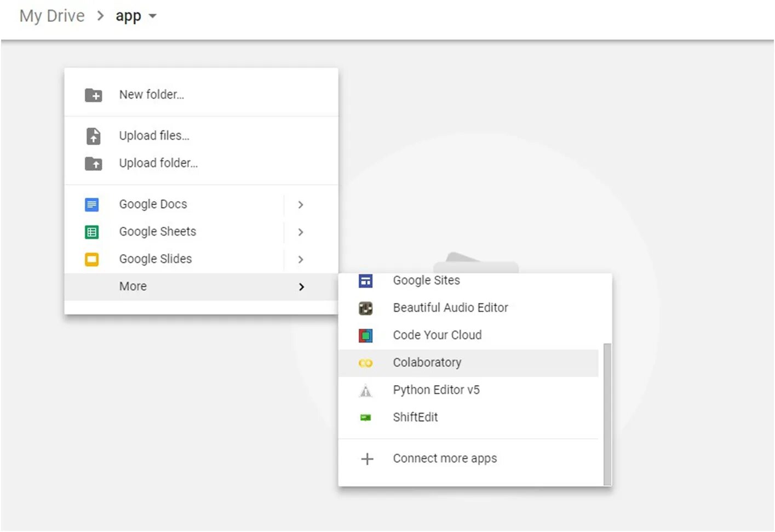Click the Code Your Cloud icon
775x532 pixels.
pos(365,335)
